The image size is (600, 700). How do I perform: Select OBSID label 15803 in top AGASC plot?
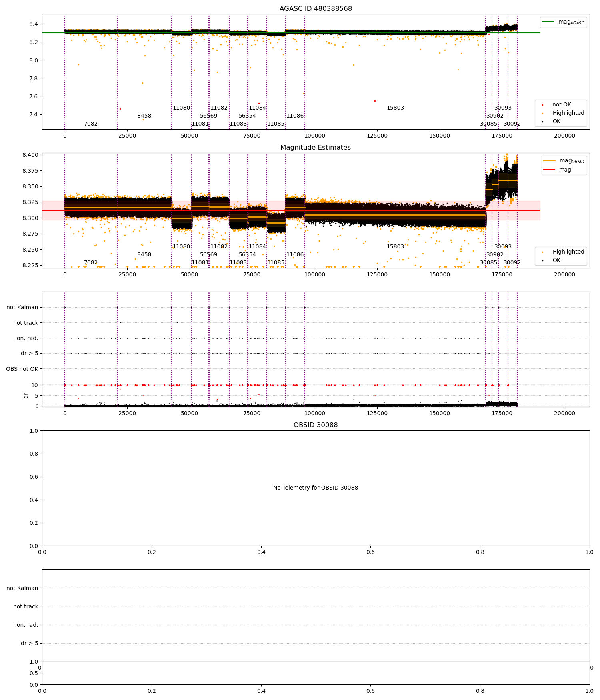pos(396,108)
